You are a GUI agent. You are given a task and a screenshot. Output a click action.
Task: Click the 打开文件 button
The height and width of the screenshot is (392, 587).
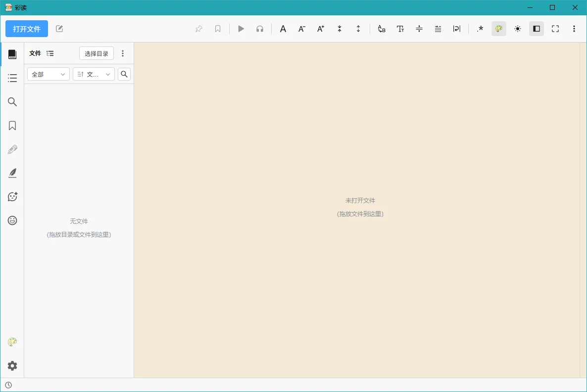pos(27,29)
